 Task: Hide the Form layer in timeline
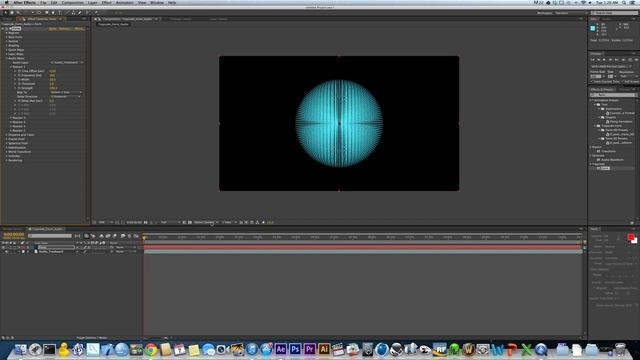(x=4, y=247)
